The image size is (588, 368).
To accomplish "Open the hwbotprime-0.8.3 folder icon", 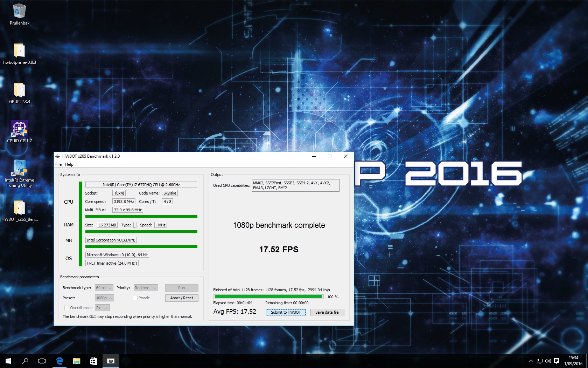I will 20,54.
